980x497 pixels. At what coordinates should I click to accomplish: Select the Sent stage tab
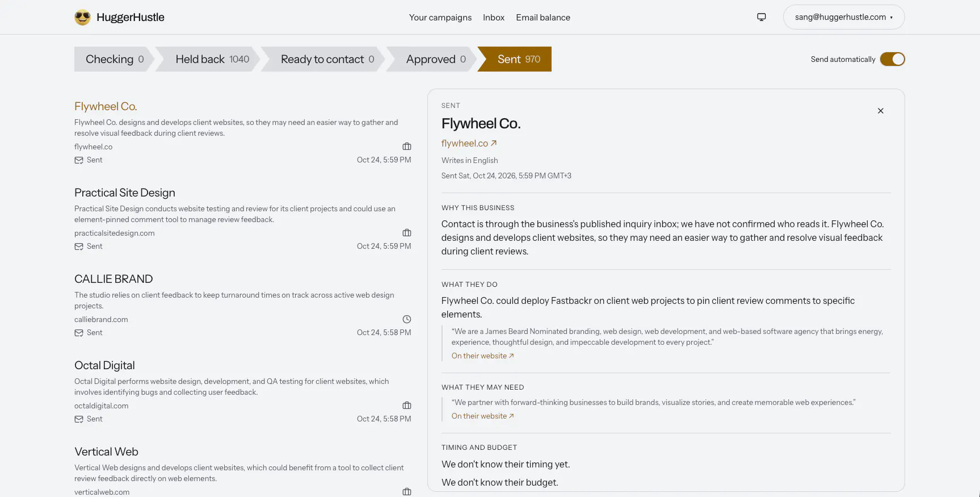[515, 59]
